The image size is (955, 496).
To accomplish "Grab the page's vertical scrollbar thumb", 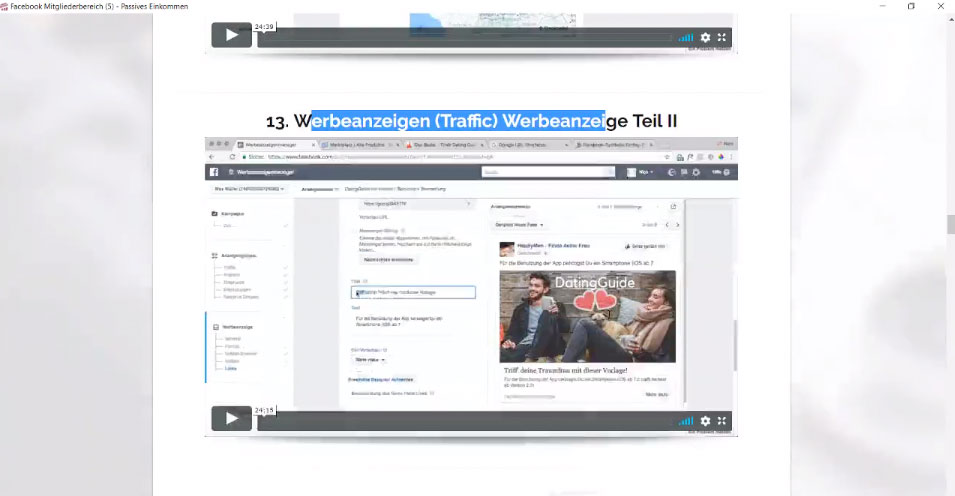I will 950,224.
